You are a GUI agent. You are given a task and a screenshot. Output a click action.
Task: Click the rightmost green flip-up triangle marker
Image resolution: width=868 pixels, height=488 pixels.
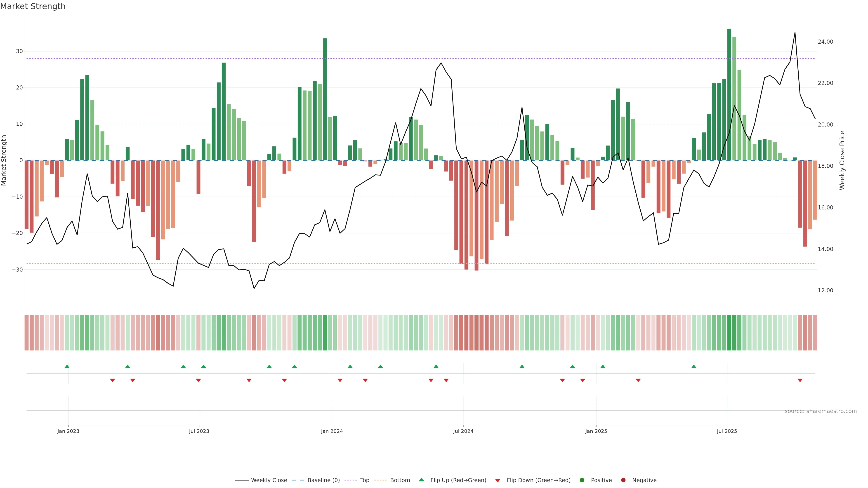pyautogui.click(x=694, y=366)
